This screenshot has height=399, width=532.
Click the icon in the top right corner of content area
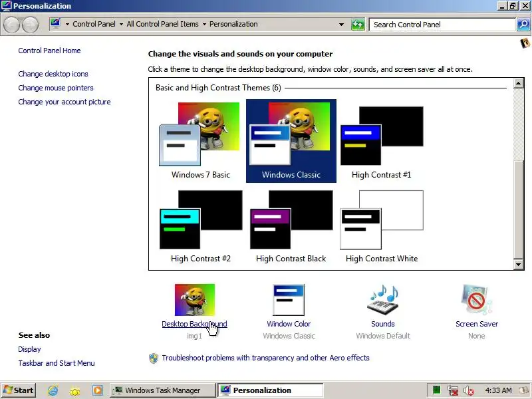point(525,43)
